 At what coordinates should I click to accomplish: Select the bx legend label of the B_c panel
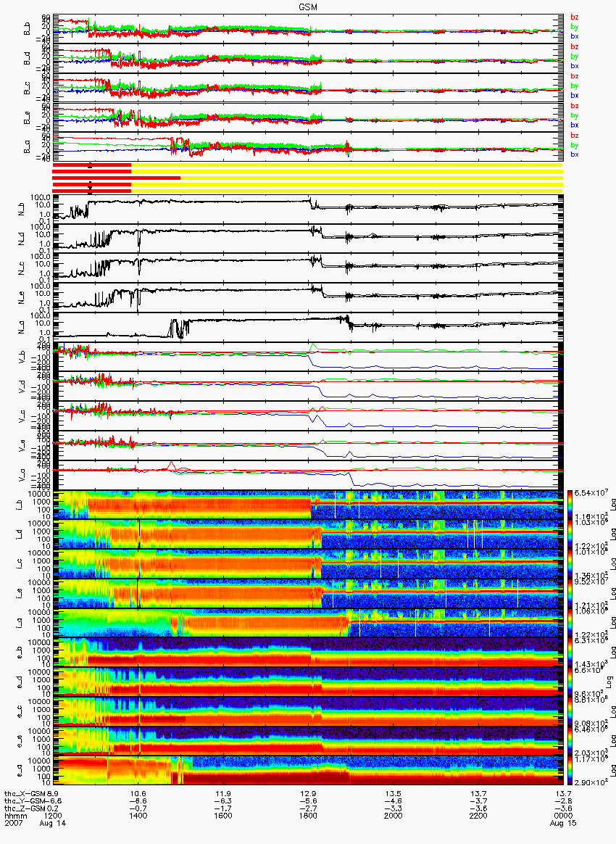tap(575, 95)
